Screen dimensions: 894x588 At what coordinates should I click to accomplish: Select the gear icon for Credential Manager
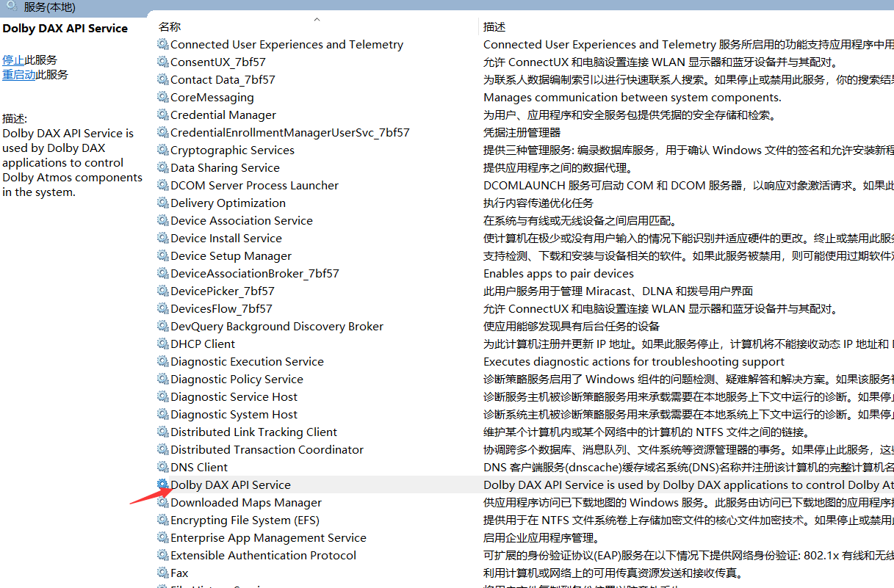(163, 115)
